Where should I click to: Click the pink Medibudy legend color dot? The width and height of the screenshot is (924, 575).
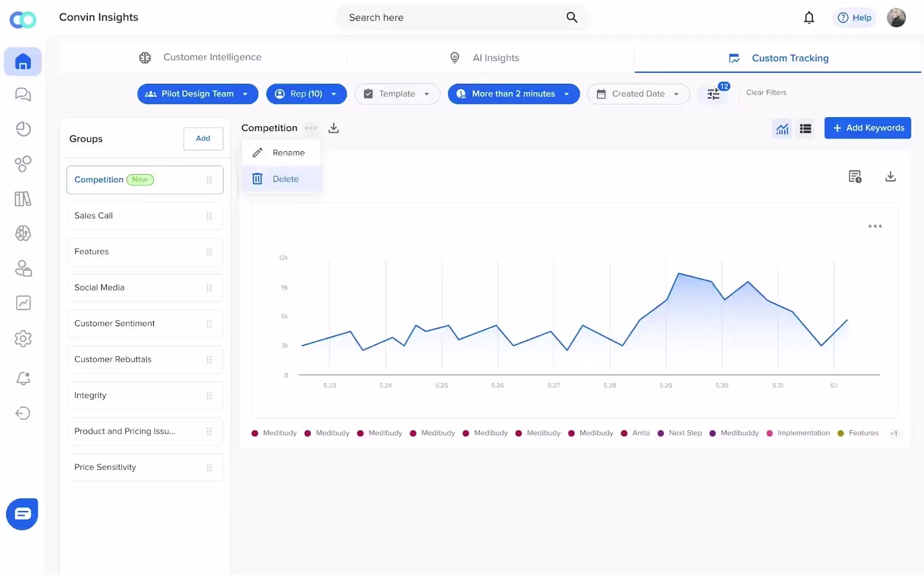tap(254, 433)
